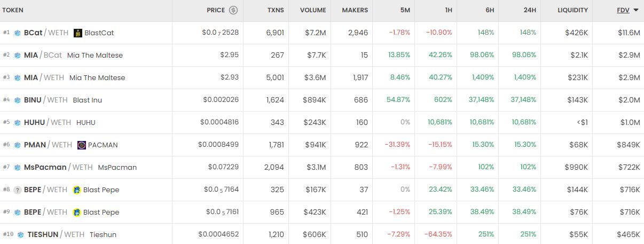Click the $2.93 price cell
Viewport: 644px width, 244px height.
coord(230,77)
